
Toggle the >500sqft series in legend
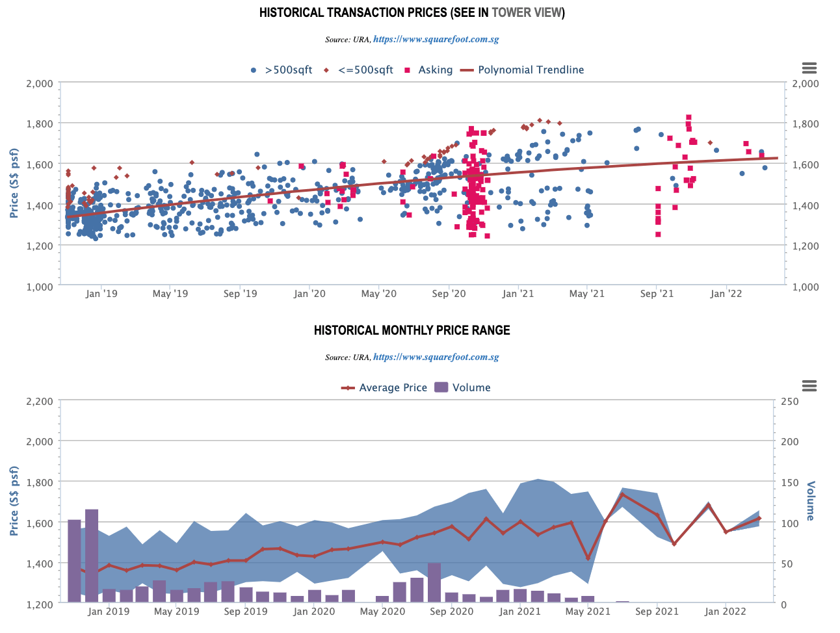tap(282, 70)
